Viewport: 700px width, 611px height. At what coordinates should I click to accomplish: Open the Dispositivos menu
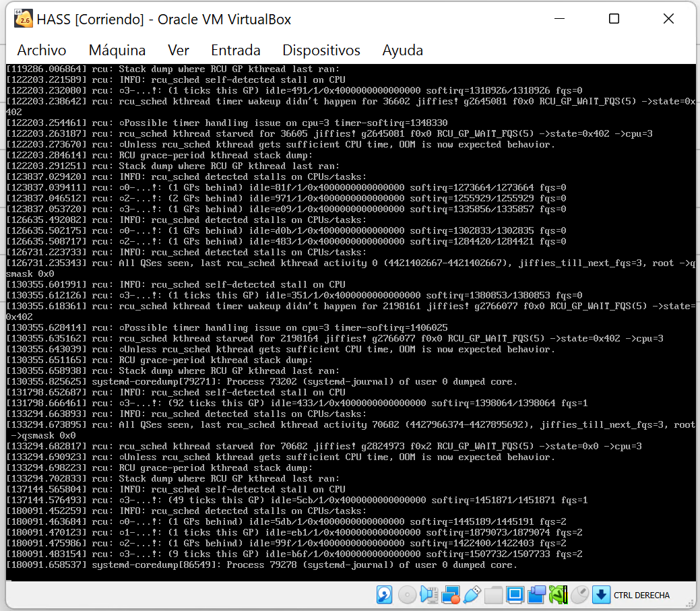pos(321,50)
